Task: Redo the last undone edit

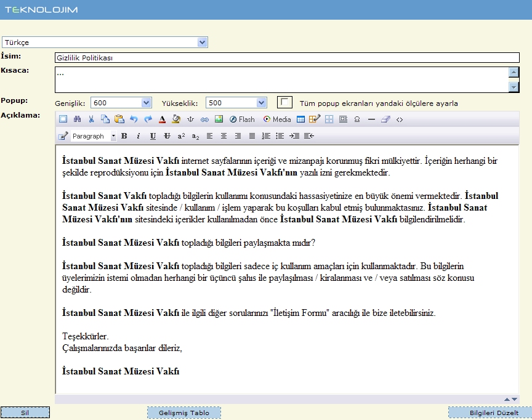Action: pos(148,119)
